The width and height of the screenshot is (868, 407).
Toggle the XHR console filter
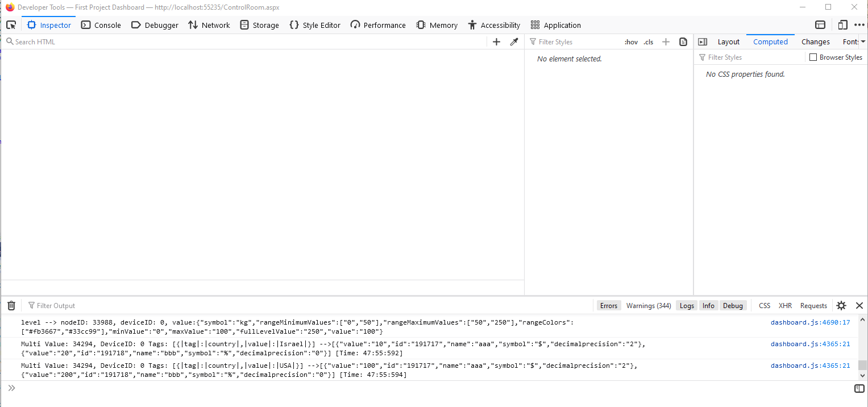click(785, 305)
